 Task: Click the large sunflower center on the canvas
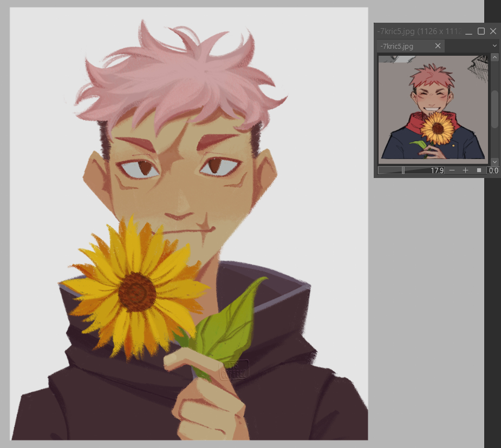click(137, 291)
